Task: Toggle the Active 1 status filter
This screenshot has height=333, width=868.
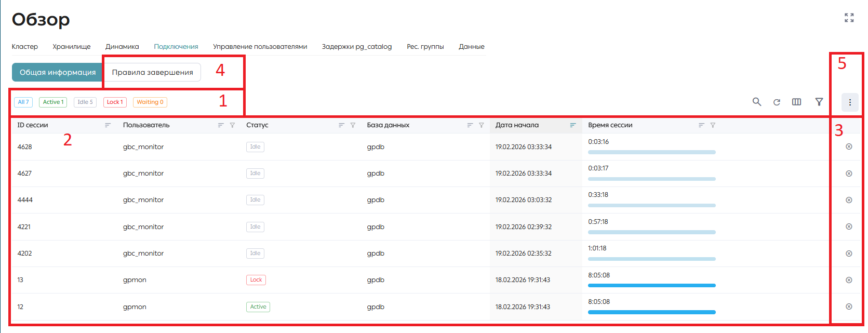Action: coord(53,102)
